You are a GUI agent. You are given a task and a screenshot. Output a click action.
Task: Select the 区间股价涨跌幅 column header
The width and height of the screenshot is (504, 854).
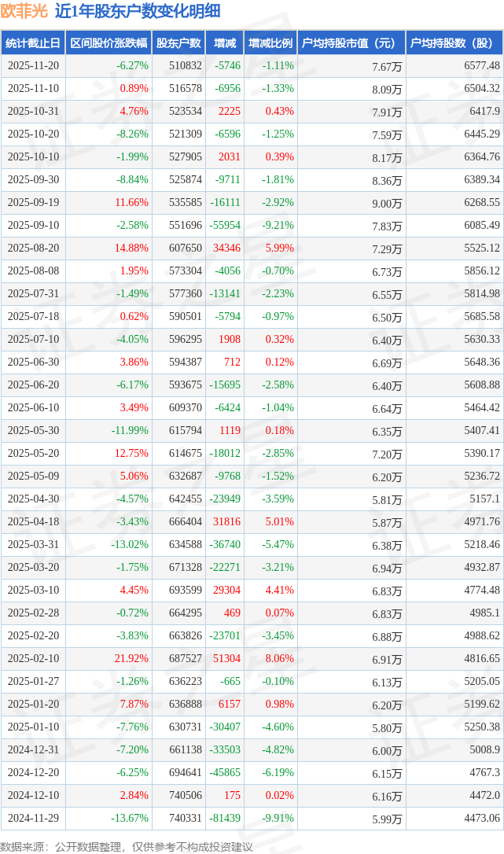(109, 43)
